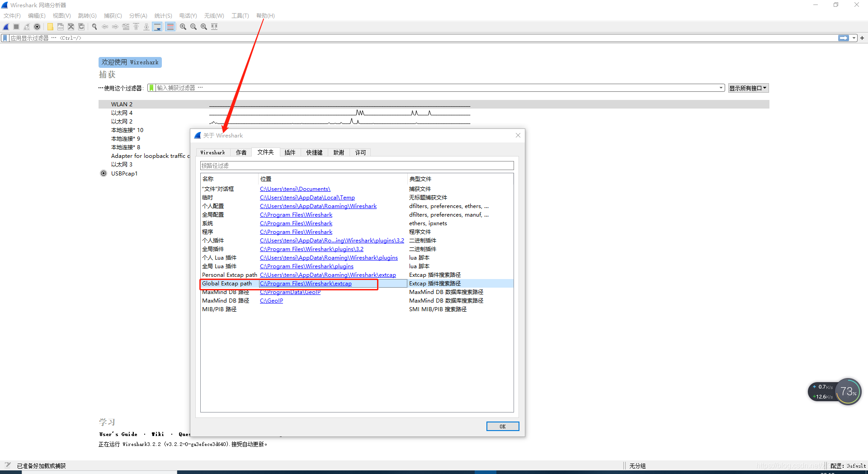Close capture file X icon
The image size is (868, 474).
click(71, 27)
